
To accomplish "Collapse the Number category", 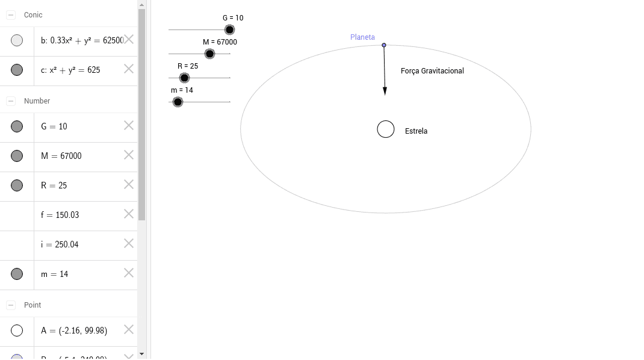I will pyautogui.click(x=11, y=101).
